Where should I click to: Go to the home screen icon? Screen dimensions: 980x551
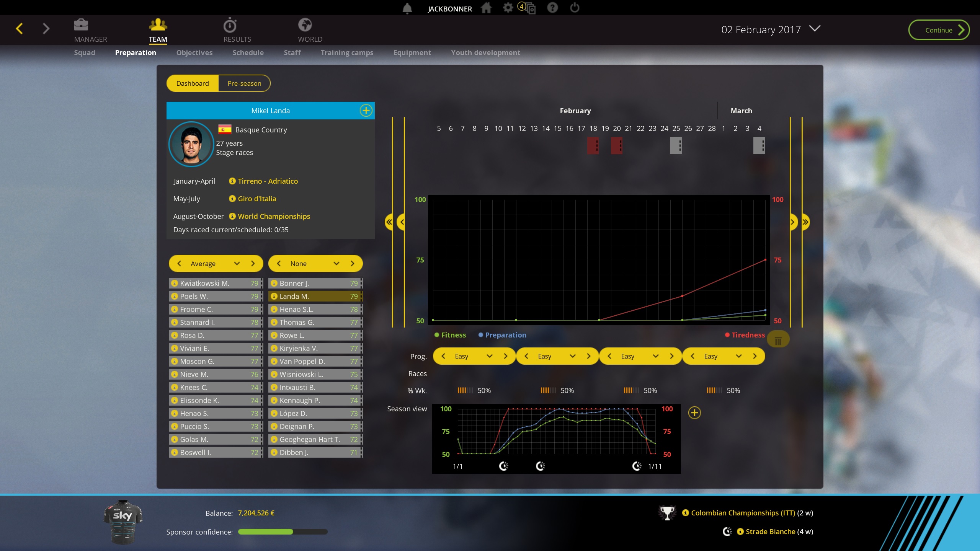click(x=486, y=8)
